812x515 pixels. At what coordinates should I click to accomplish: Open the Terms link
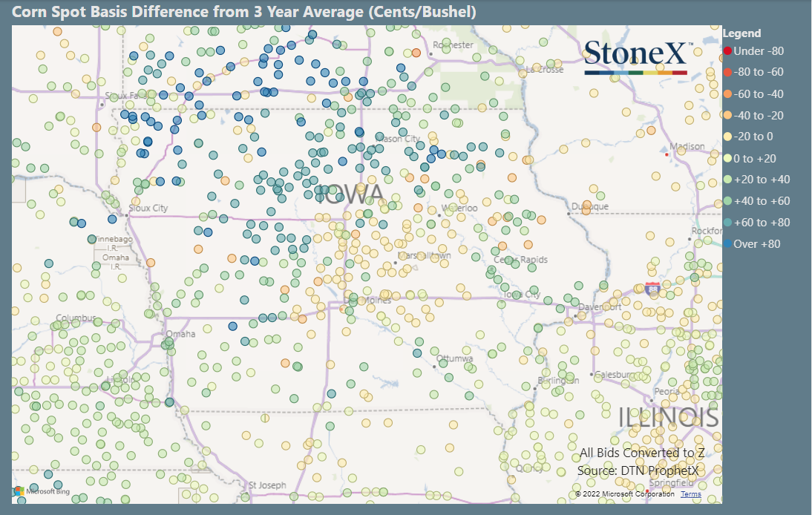pyautogui.click(x=690, y=493)
